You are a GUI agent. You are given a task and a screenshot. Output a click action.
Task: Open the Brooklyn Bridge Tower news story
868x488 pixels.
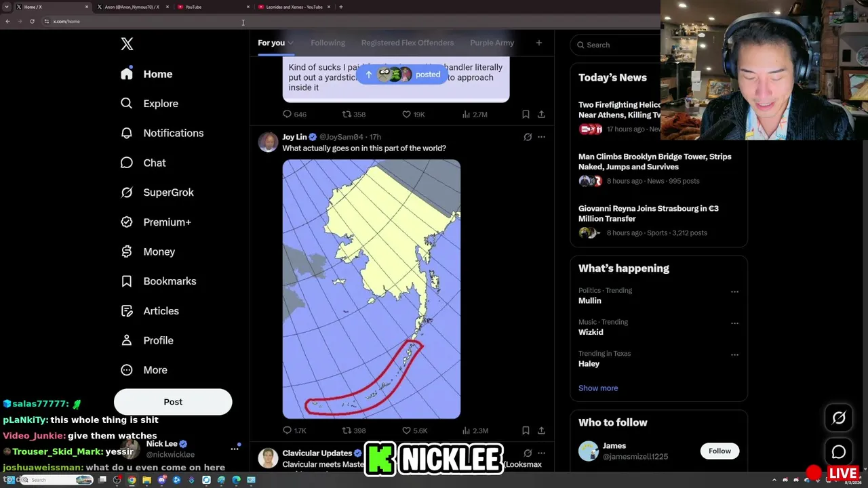655,161
